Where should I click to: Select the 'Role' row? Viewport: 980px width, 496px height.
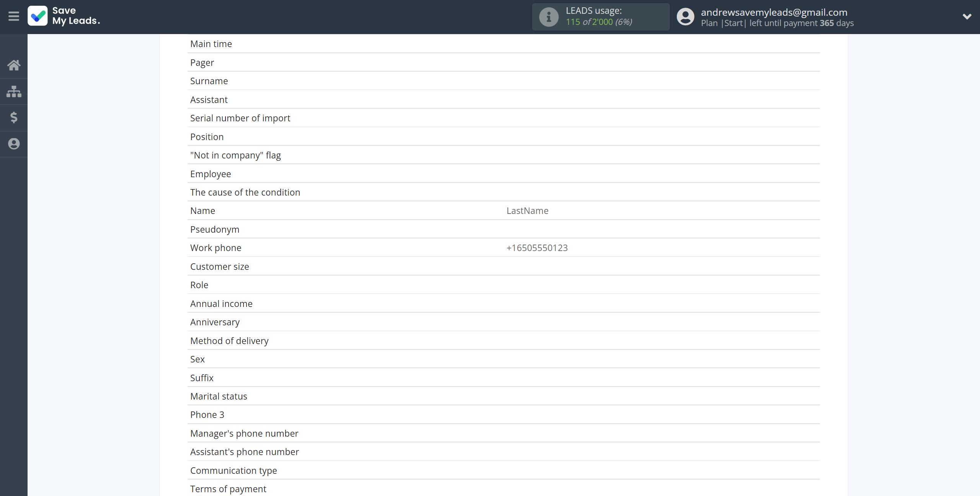[503, 285]
